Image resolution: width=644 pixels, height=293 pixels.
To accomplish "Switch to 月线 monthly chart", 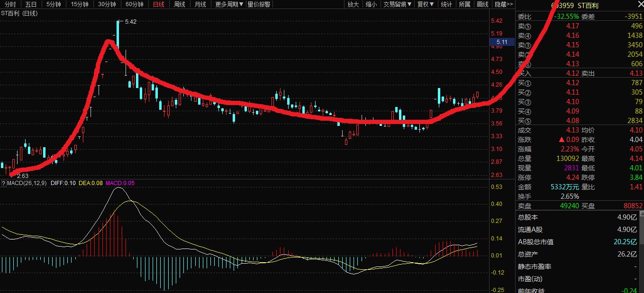I will coord(200,4).
